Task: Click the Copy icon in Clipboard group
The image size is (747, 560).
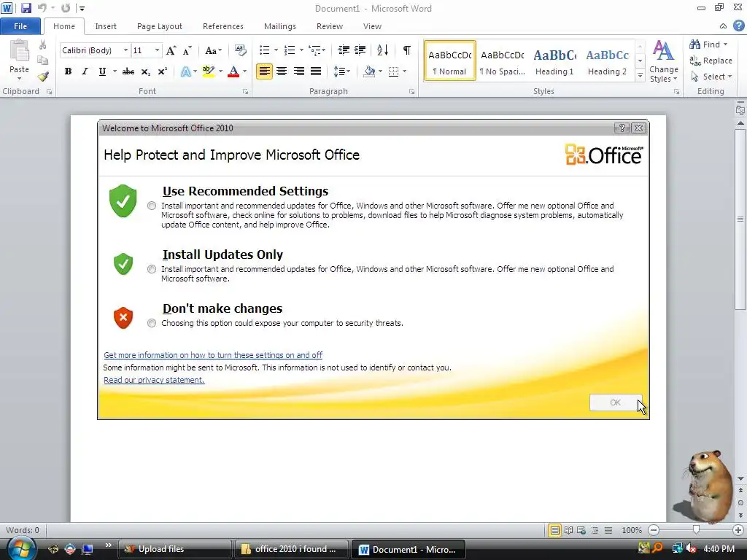Action: [43, 61]
